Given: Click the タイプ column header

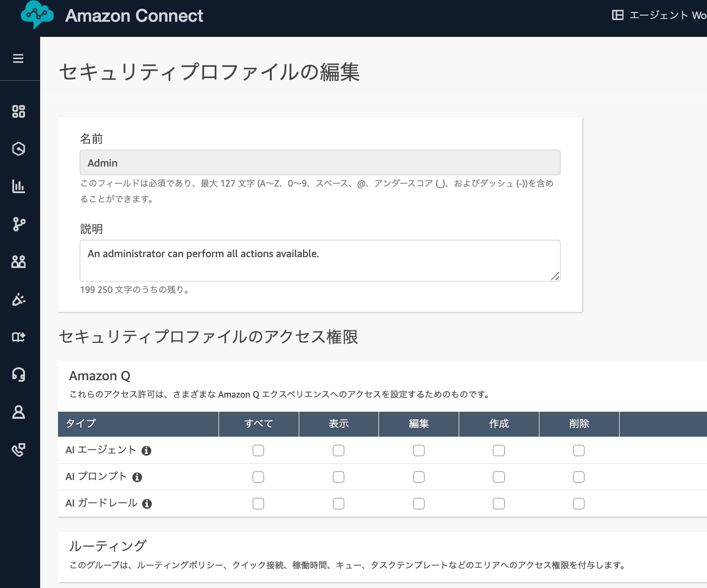Looking at the screenshot, I should [138, 424].
